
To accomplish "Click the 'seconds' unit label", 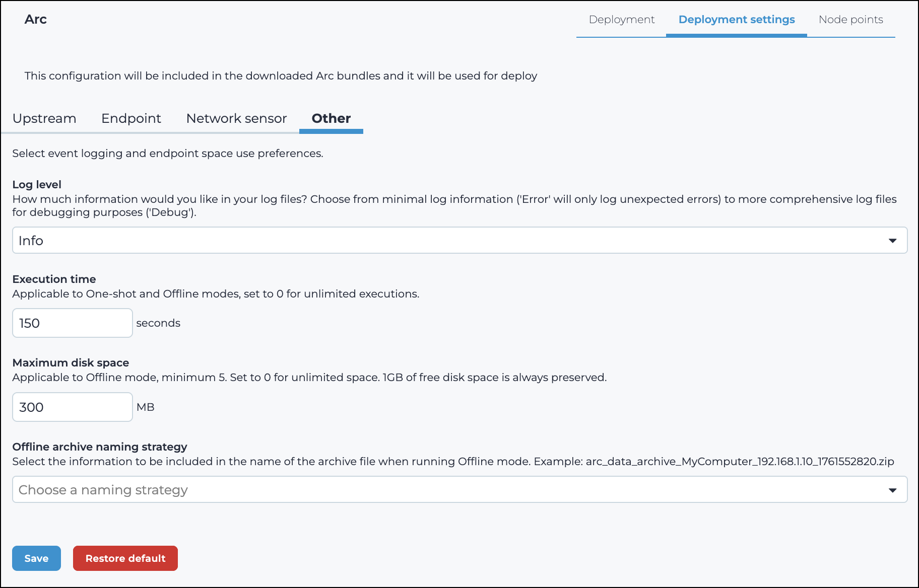I will point(158,323).
